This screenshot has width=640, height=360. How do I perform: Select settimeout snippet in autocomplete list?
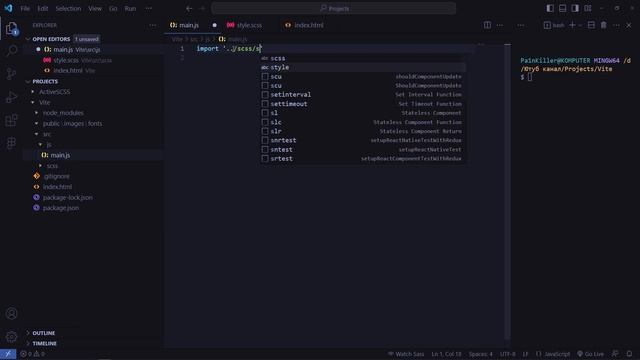362,104
